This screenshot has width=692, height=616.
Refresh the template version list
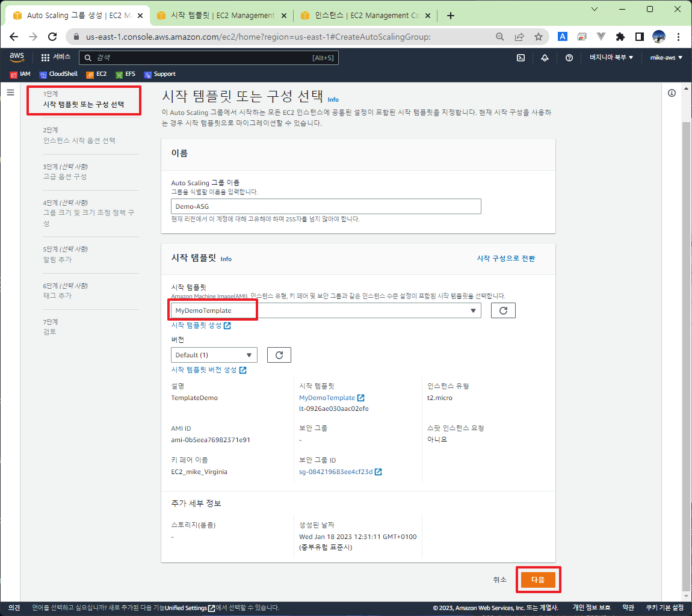click(x=279, y=355)
